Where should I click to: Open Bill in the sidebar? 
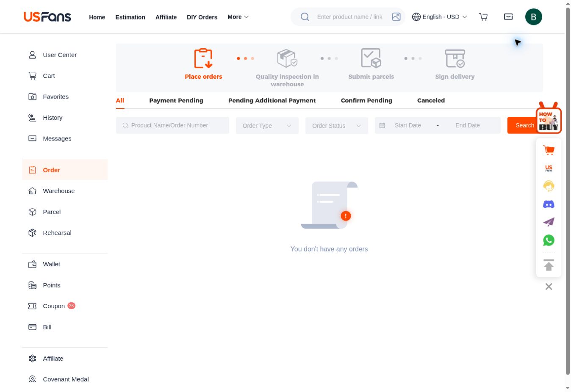tap(65, 327)
